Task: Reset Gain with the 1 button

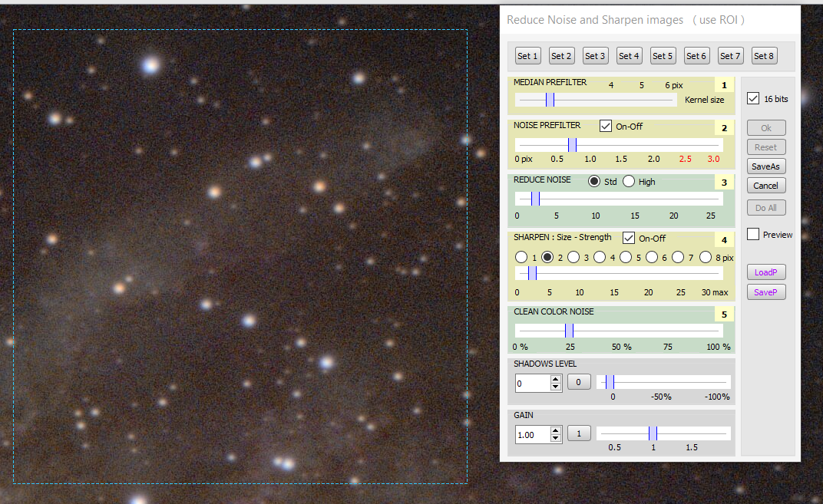Action: pyautogui.click(x=579, y=433)
